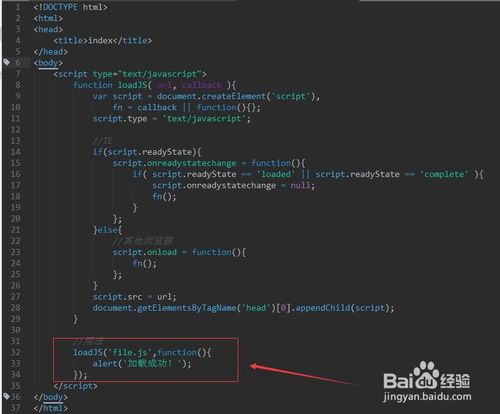Click the 'complete' string on line 16
Viewport: 500px width, 414px height.
pos(444,174)
